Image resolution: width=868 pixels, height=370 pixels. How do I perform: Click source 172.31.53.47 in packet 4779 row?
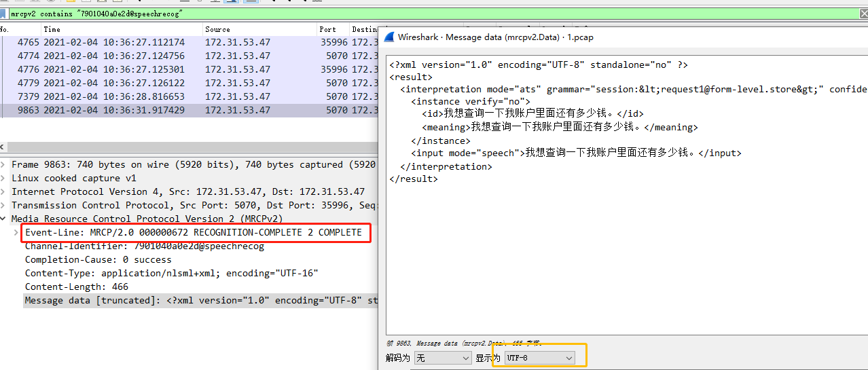[238, 83]
